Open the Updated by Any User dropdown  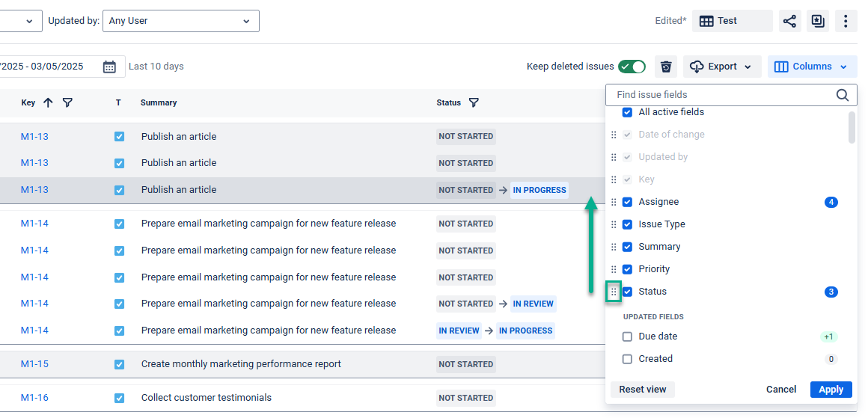pyautogui.click(x=180, y=21)
